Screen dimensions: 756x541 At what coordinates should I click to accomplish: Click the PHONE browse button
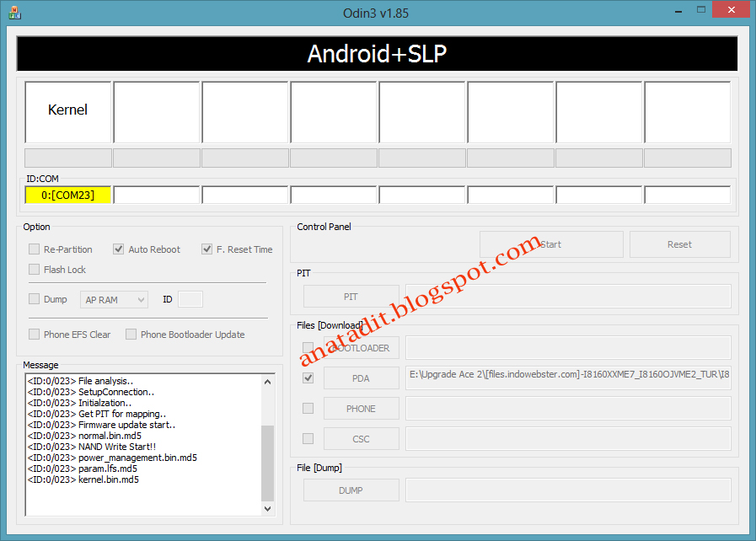point(361,409)
